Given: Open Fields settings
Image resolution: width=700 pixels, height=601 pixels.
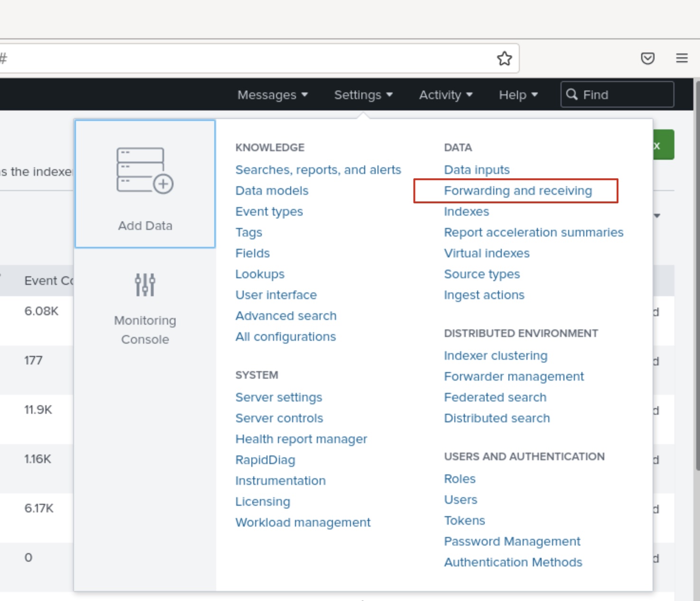Looking at the screenshot, I should (252, 253).
